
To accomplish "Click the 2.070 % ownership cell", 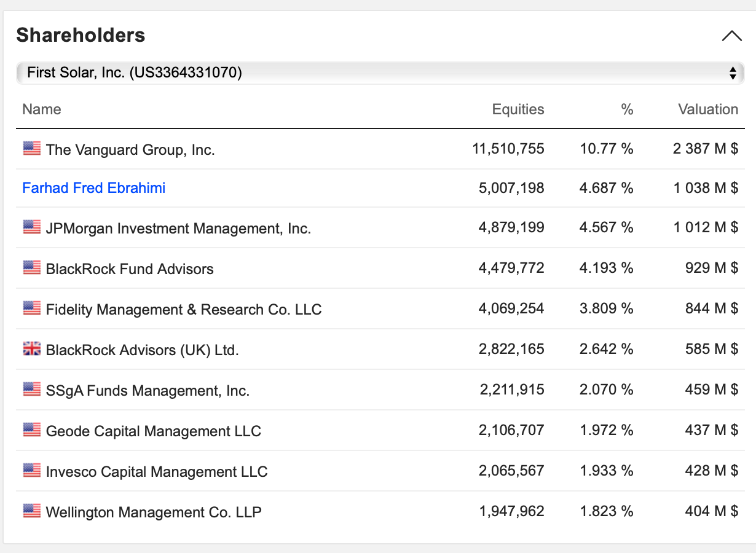I will tap(607, 390).
